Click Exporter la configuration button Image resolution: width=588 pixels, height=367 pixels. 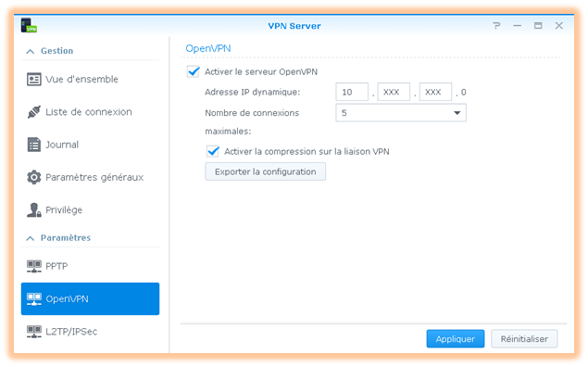(265, 171)
